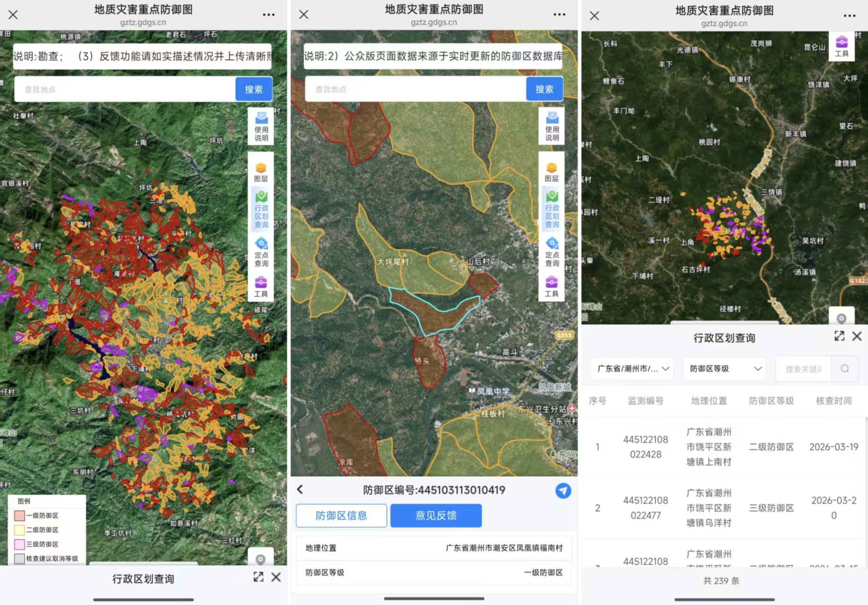Click search magnifier icon next to 搜索关键词
Viewport: 868px width, 605px height.
coord(845,368)
